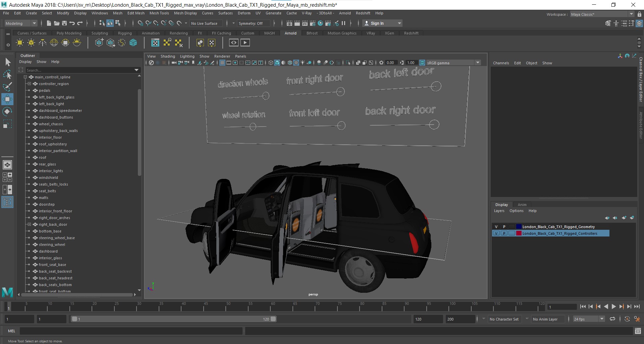The image size is (644, 344).
Task: Switch to the Anim layer tab
Action: (x=522, y=205)
